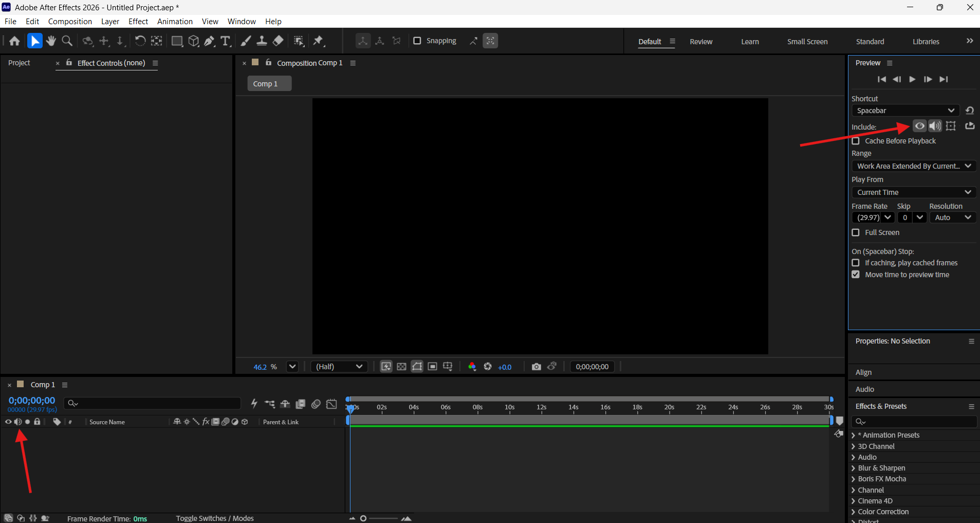980x523 pixels.
Task: Open the Animation menu
Action: click(x=175, y=22)
